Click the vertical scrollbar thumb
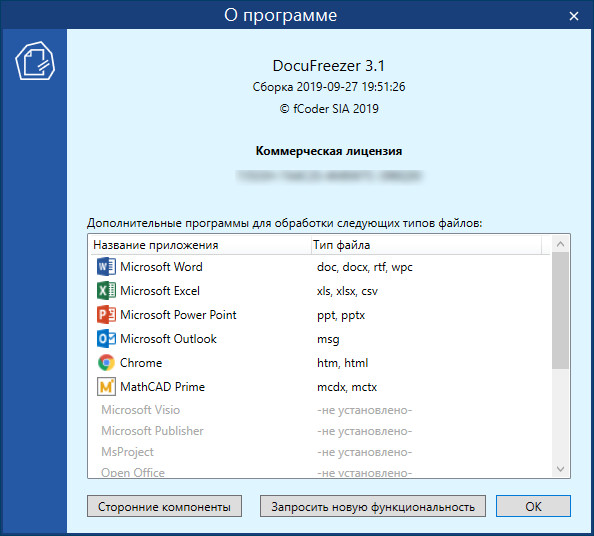Image resolution: width=594 pixels, height=536 pixels. pyautogui.click(x=561, y=310)
